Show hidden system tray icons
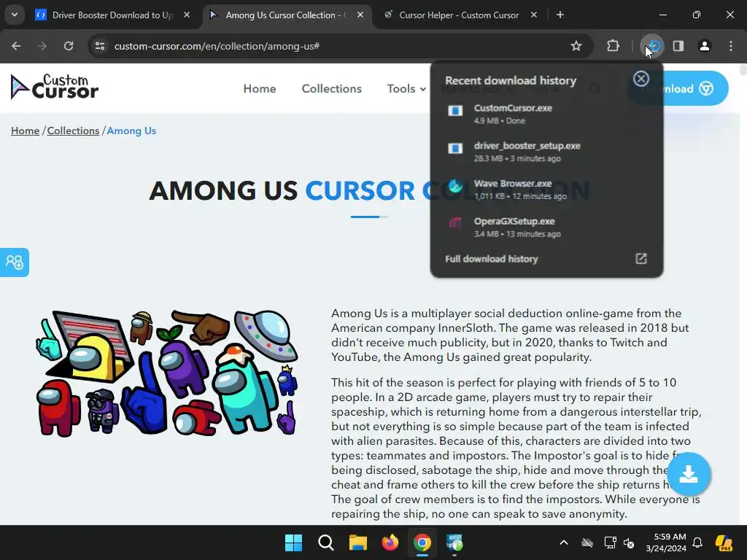The image size is (747, 560). (x=564, y=542)
